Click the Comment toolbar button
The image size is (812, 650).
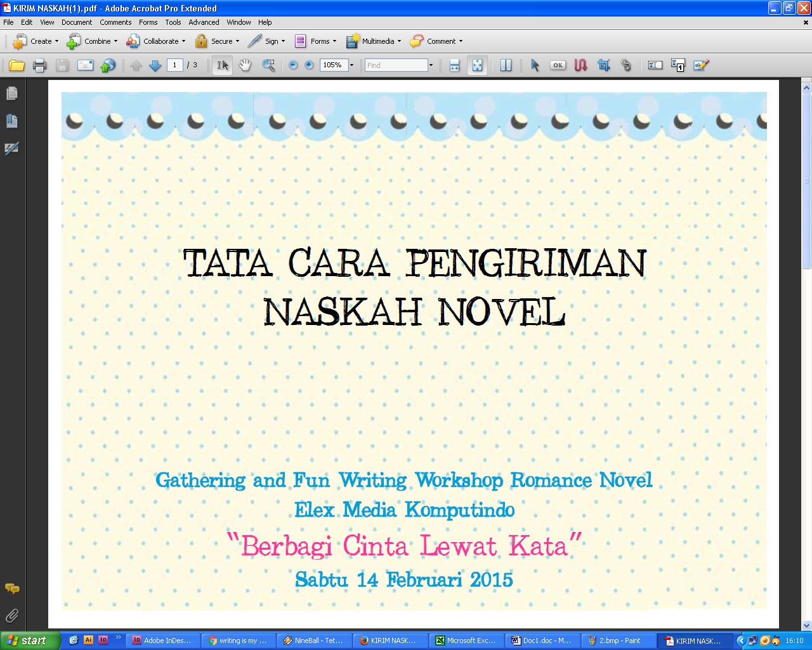click(436, 41)
